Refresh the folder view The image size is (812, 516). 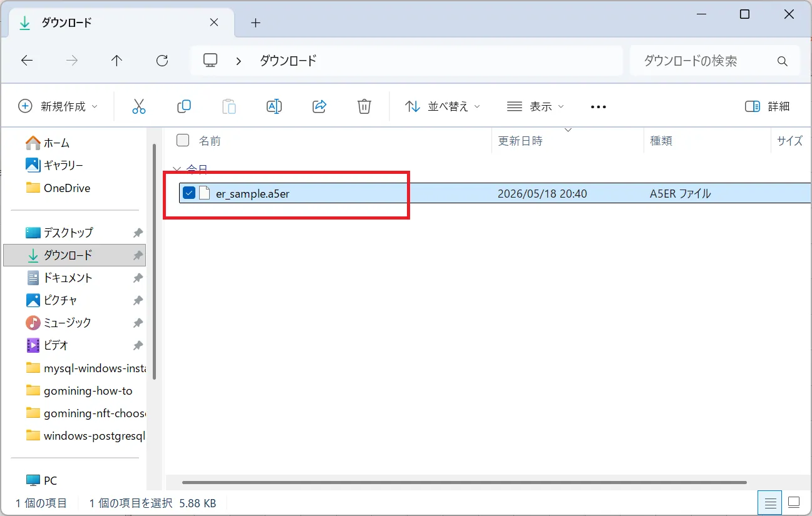(162, 61)
